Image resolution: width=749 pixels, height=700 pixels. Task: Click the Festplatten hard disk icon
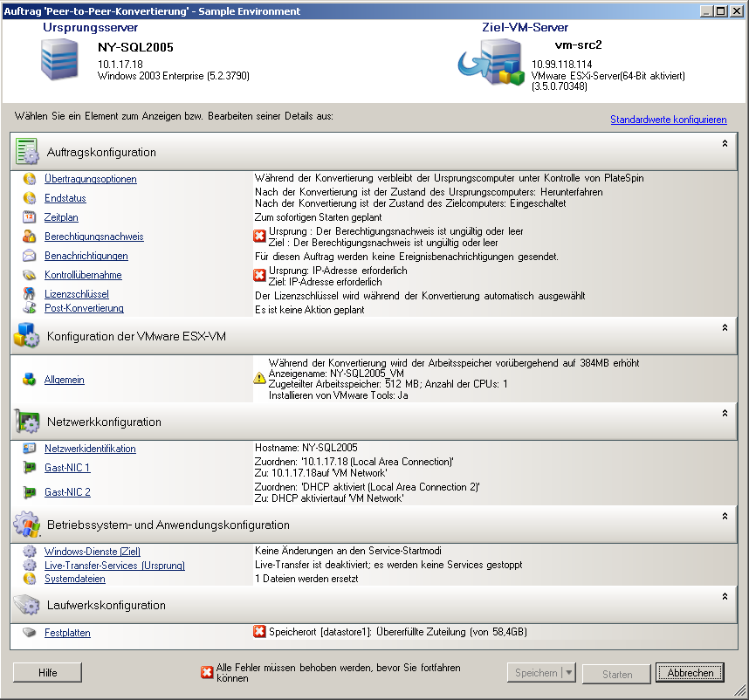click(29, 633)
